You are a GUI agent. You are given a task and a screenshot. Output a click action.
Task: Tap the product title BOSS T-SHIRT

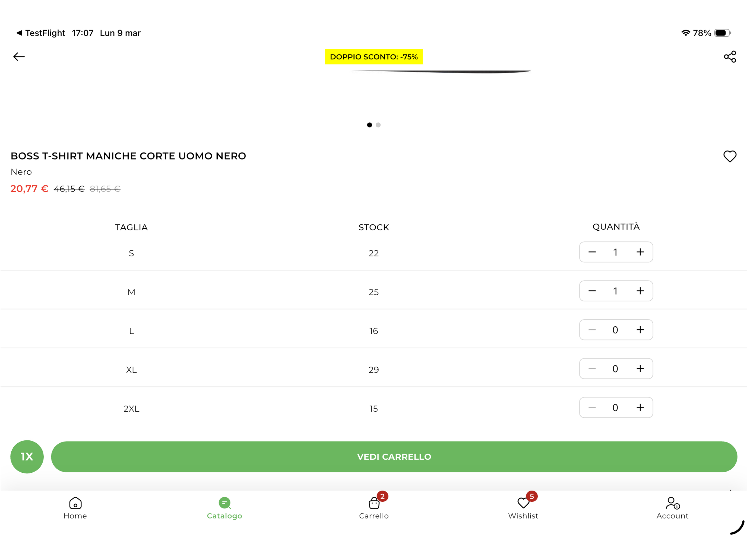[x=128, y=156]
